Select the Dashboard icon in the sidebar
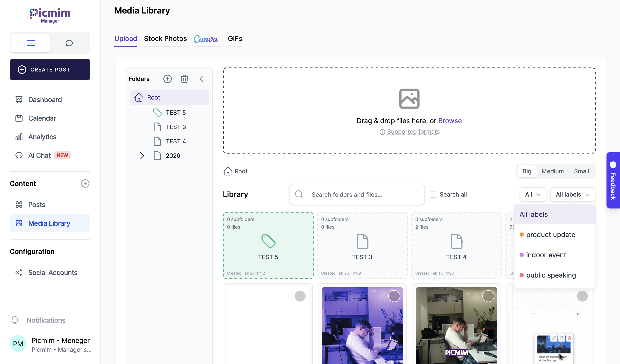 [x=19, y=99]
